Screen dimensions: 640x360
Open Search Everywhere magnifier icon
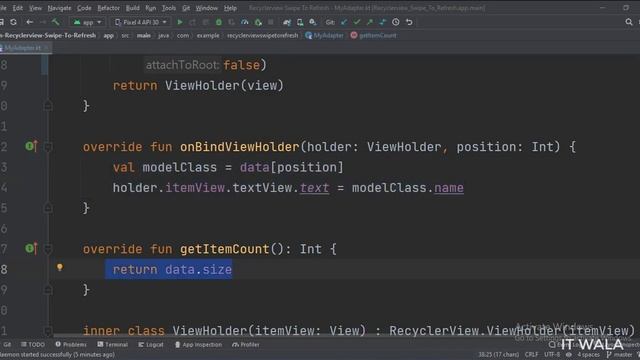(x=629, y=22)
